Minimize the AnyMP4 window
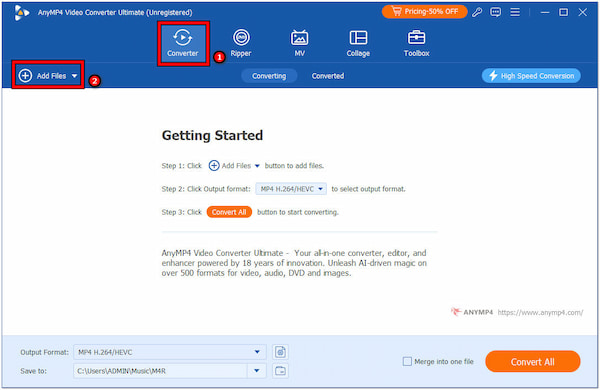600x390 pixels. click(545, 12)
